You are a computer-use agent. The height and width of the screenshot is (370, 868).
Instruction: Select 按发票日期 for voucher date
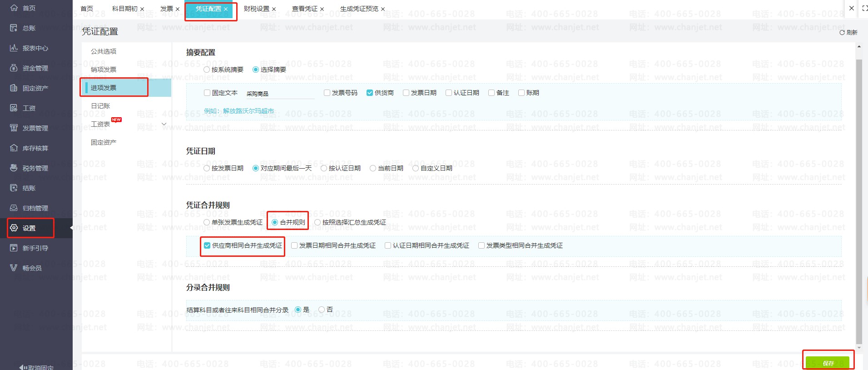pyautogui.click(x=207, y=168)
